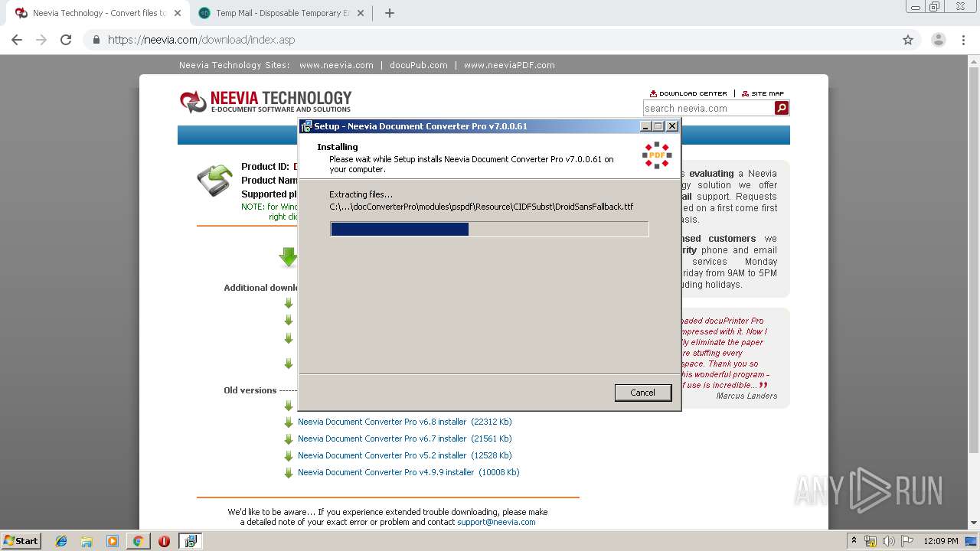Switch to Temp Mail tab
This screenshot has width=980, height=551.
[x=283, y=13]
